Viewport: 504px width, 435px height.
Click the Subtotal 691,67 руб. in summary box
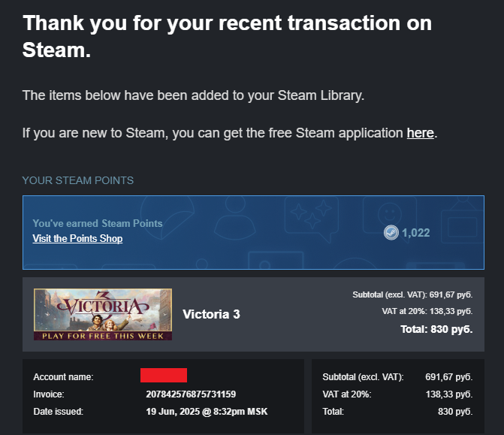coord(448,377)
